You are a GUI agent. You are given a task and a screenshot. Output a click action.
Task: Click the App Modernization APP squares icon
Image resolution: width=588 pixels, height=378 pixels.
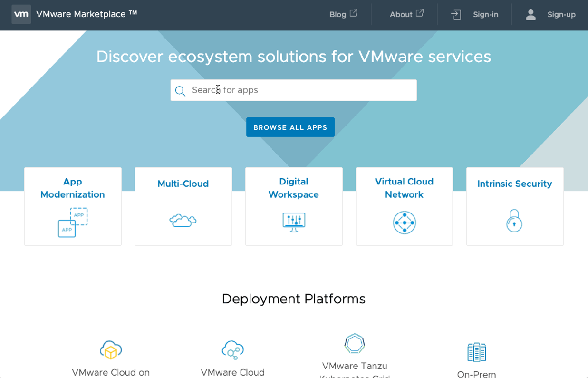pos(72,222)
